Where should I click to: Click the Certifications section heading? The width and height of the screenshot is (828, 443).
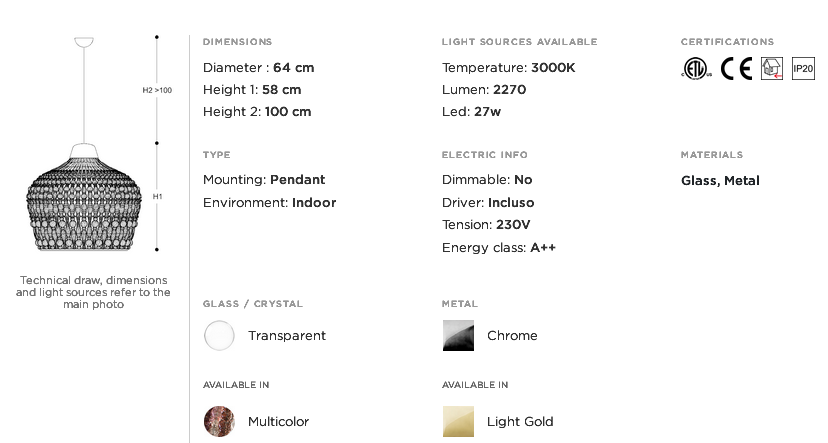click(x=727, y=42)
